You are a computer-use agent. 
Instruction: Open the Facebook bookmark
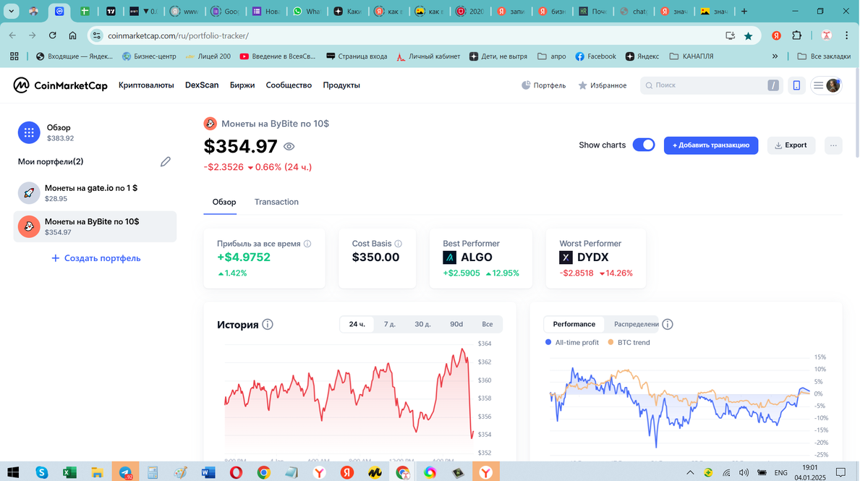coord(595,56)
